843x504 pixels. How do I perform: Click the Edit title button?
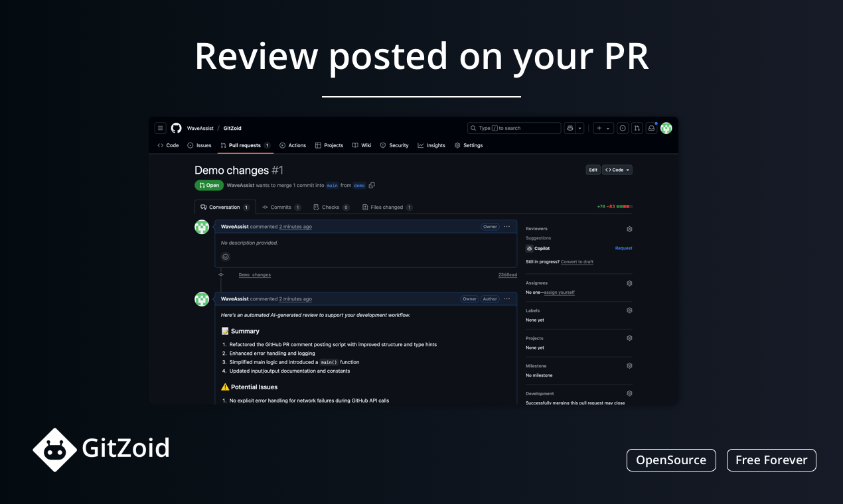tap(593, 170)
